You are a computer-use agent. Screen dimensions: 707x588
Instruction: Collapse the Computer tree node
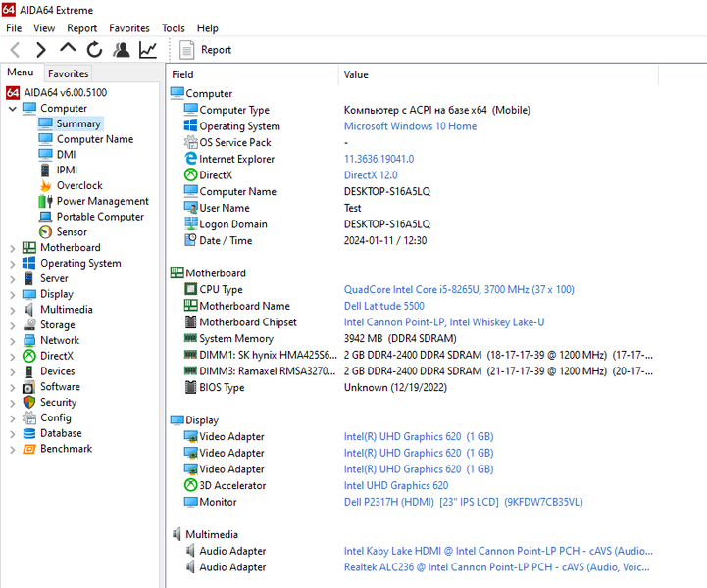point(13,109)
